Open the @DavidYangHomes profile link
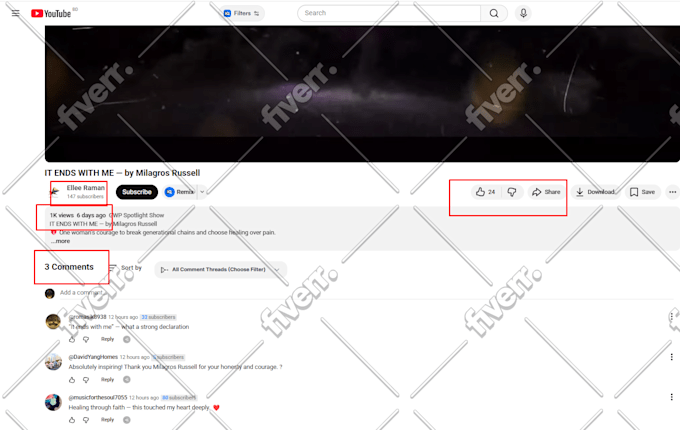The image size is (680, 430). 93,357
